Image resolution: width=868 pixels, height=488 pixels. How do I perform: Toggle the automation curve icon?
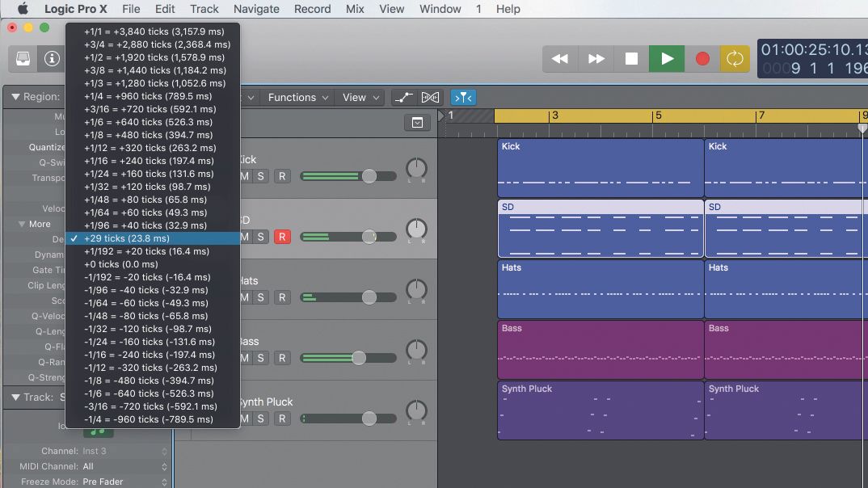click(x=403, y=98)
